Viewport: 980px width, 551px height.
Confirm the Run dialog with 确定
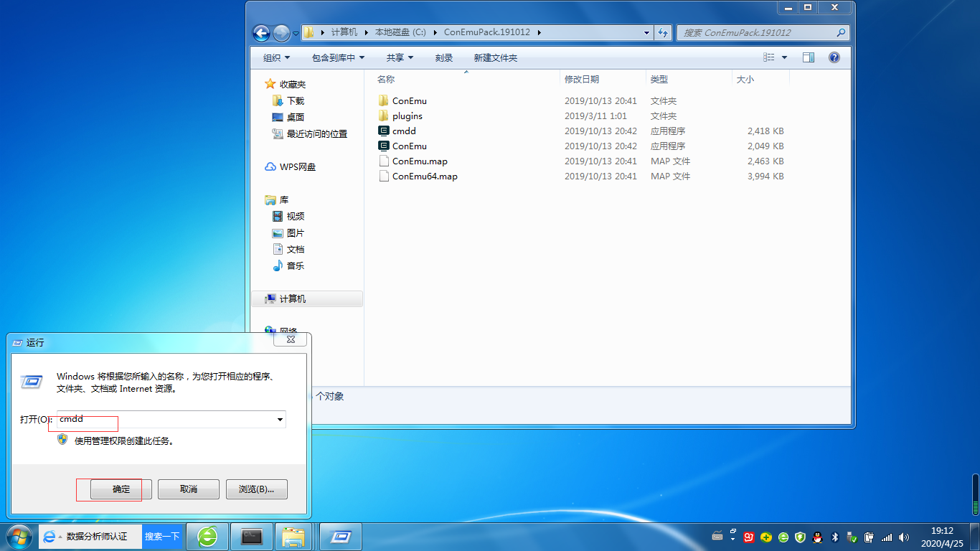click(x=121, y=489)
